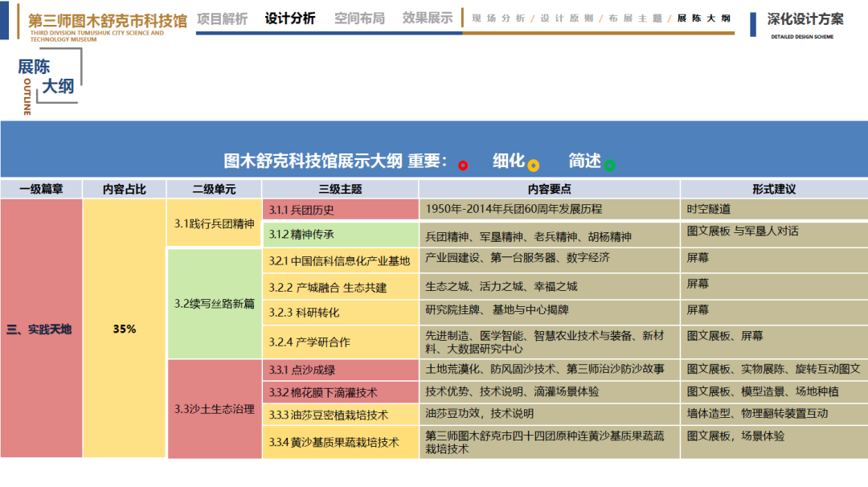The image size is (868, 487).
Task: Click the 三级主题 column header
Action: pos(341,190)
